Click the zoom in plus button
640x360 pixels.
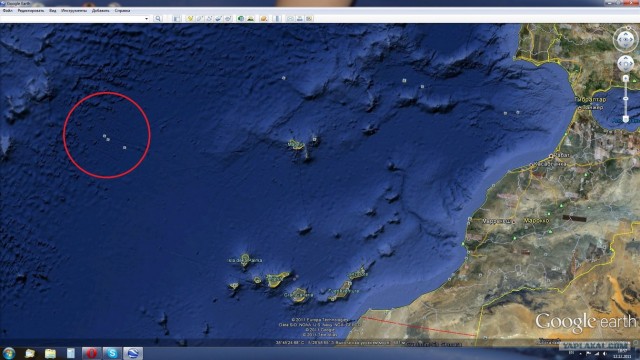pyautogui.click(x=625, y=78)
